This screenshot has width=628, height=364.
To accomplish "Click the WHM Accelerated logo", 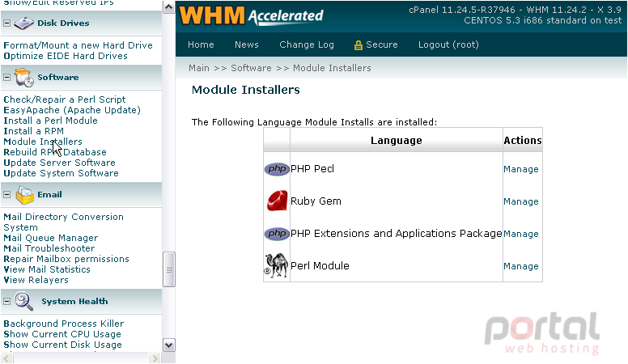I will click(x=251, y=15).
